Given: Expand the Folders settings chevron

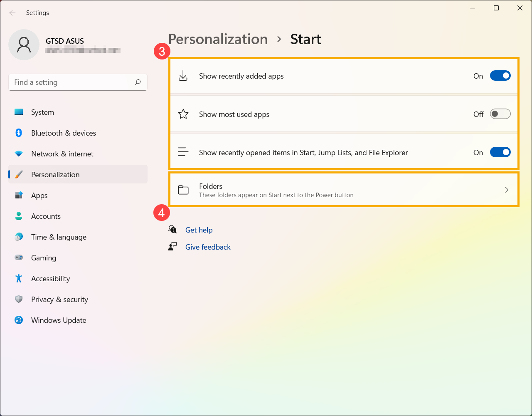Looking at the screenshot, I should [506, 190].
